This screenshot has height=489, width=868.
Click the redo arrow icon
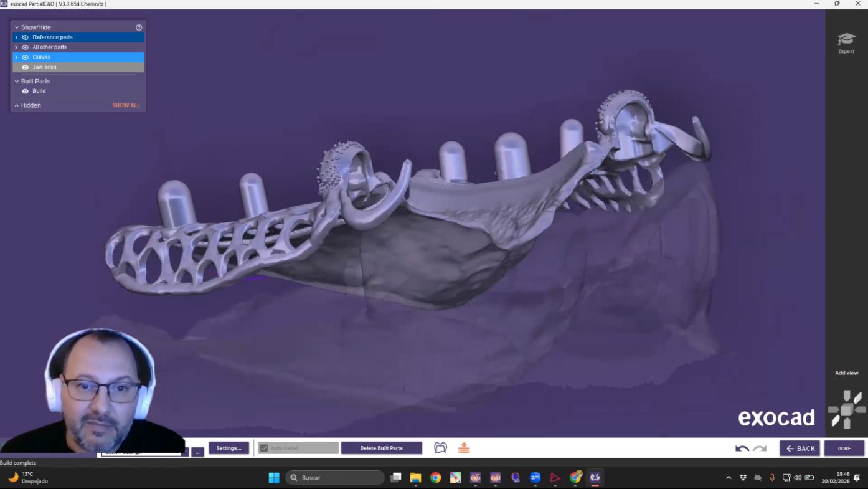click(x=760, y=449)
